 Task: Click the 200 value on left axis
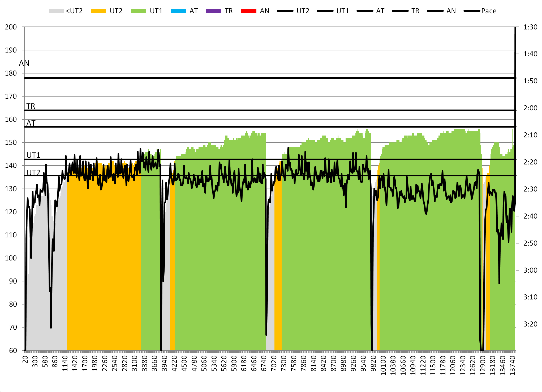pyautogui.click(x=11, y=27)
